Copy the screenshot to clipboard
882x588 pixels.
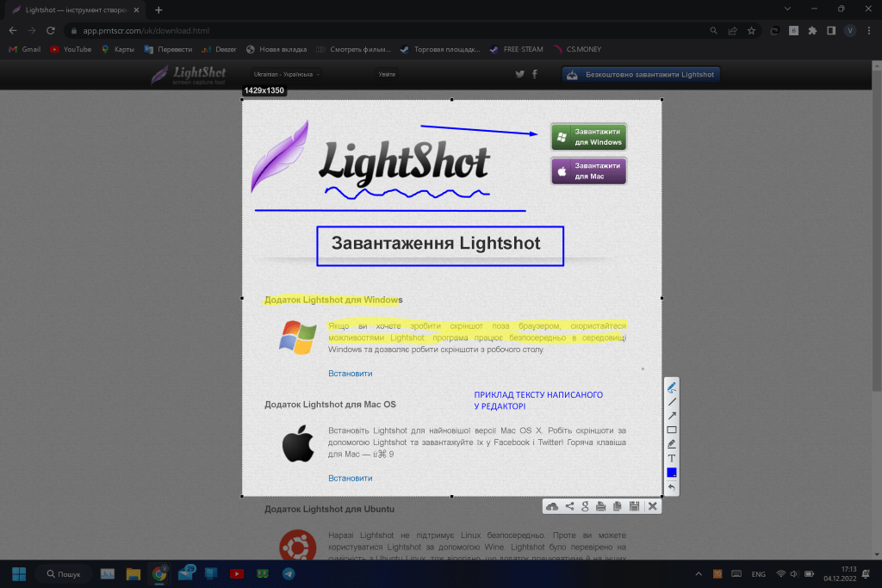(x=617, y=506)
